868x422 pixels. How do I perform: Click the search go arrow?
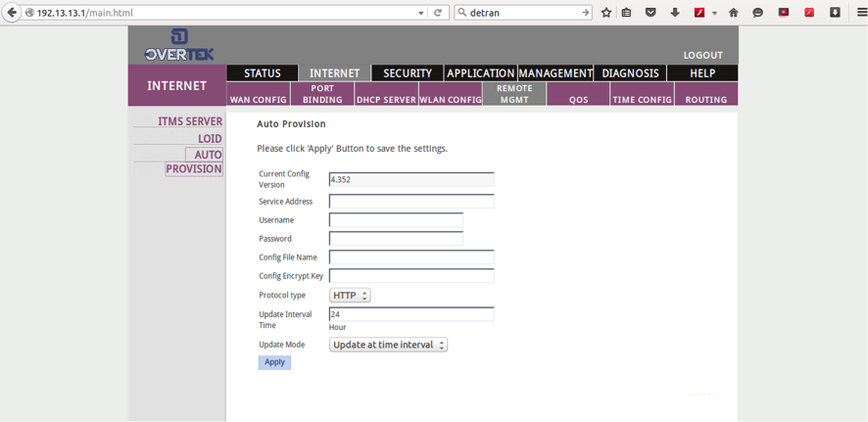click(x=586, y=12)
